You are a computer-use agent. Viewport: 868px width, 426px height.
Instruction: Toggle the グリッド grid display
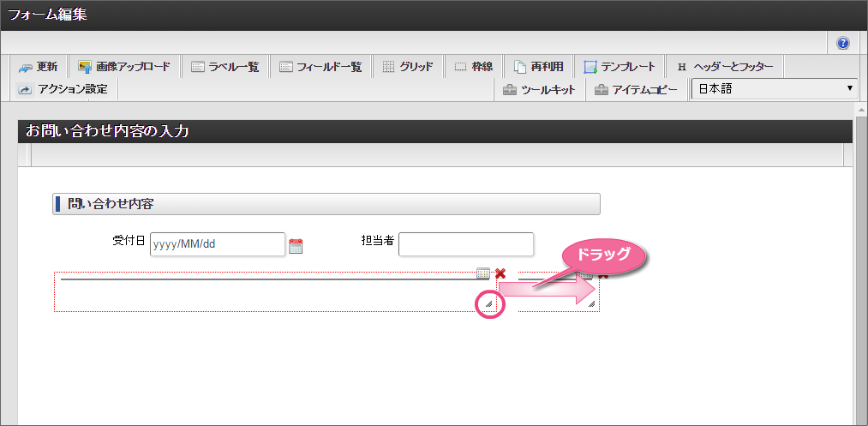click(407, 67)
